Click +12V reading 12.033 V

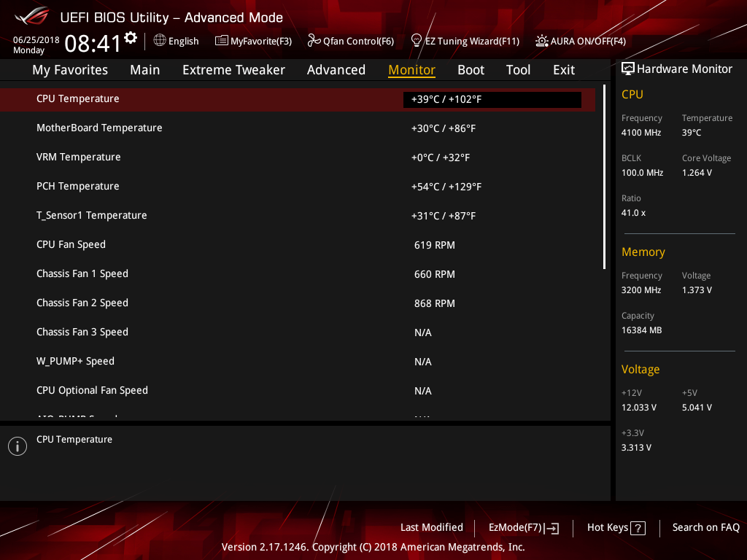(639, 408)
